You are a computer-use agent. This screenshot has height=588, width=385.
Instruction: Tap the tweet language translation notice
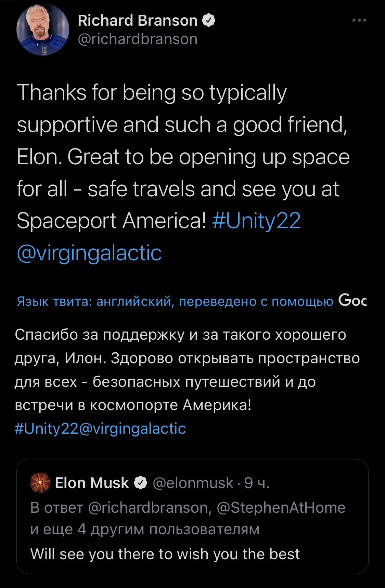175,301
